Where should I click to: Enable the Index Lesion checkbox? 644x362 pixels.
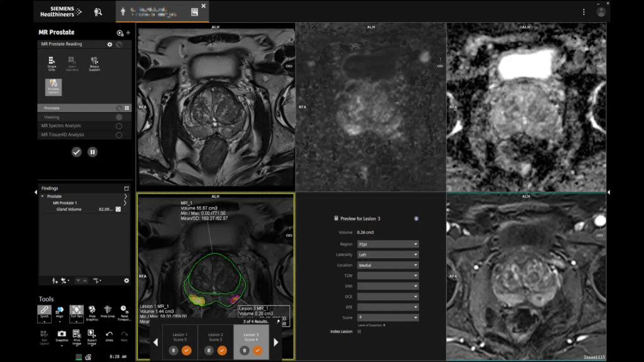359,331
